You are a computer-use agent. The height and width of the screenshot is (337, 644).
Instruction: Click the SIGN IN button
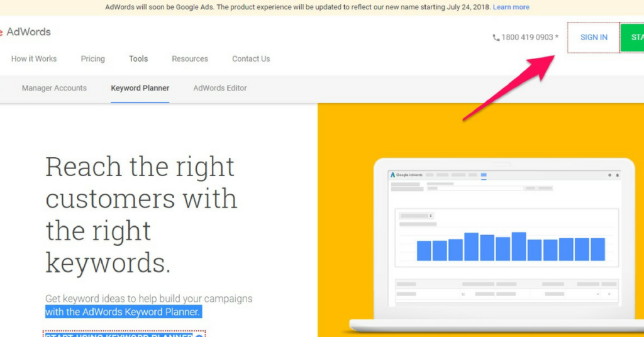pos(594,37)
